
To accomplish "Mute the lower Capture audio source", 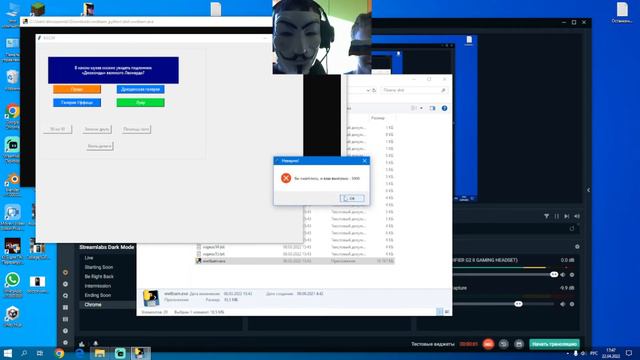I will (563, 304).
